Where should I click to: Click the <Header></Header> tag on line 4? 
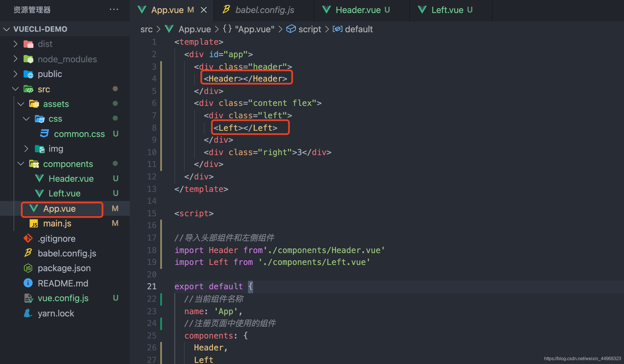[x=246, y=78]
